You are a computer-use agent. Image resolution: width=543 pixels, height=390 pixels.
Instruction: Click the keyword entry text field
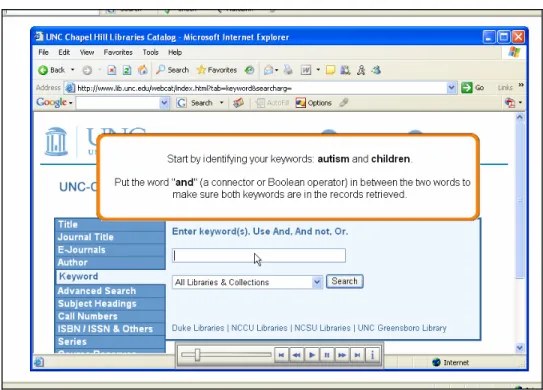pyautogui.click(x=259, y=256)
